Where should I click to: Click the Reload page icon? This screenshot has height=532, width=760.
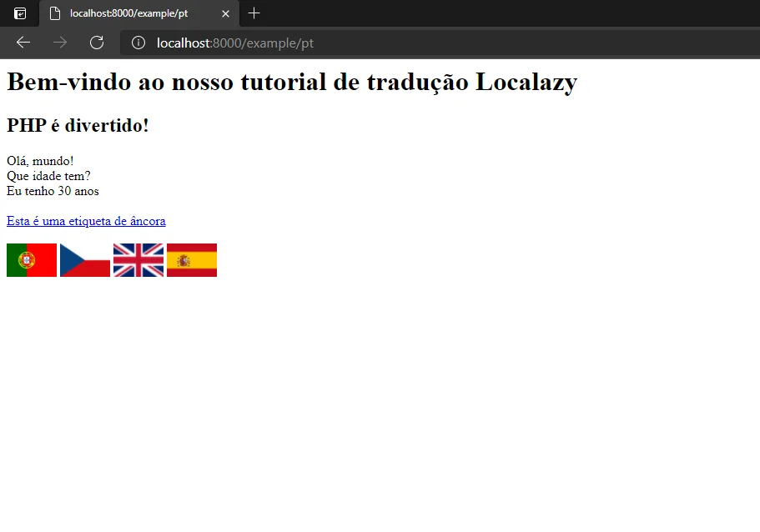(97, 42)
